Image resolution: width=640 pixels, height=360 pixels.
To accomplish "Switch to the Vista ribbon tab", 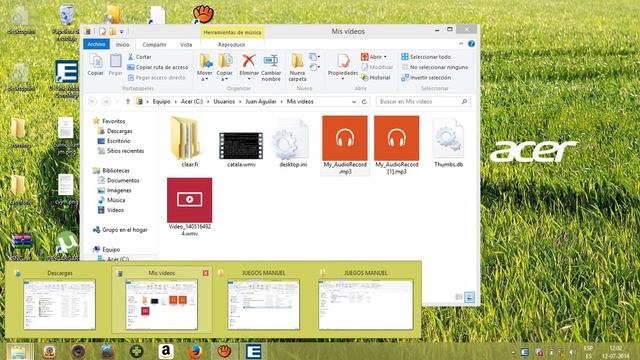I will pyautogui.click(x=186, y=44).
